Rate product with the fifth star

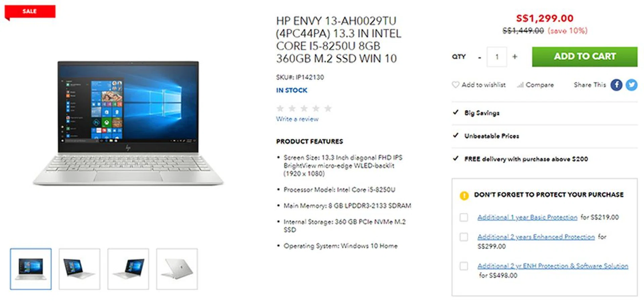328,108
